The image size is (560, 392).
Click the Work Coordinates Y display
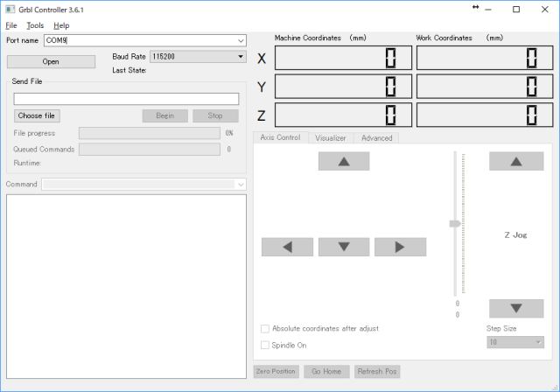click(485, 87)
